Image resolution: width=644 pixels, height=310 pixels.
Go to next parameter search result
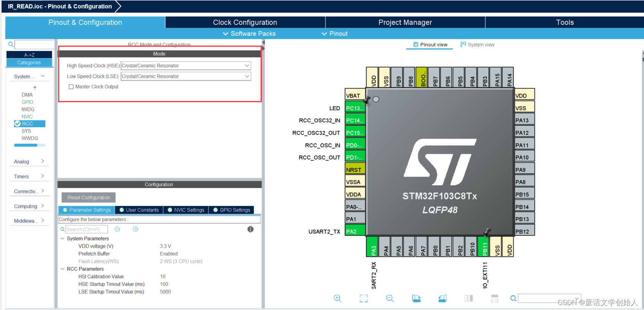click(136, 229)
